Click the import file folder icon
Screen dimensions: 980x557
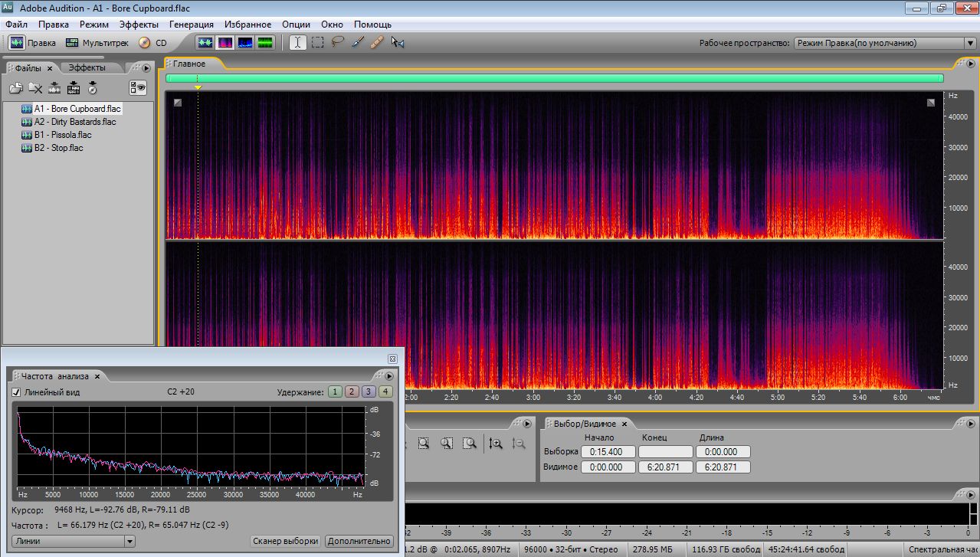(x=15, y=88)
